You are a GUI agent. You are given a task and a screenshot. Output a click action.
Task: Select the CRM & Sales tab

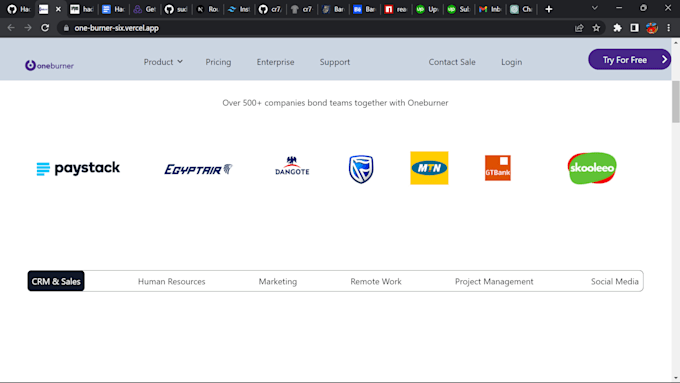pos(56,281)
